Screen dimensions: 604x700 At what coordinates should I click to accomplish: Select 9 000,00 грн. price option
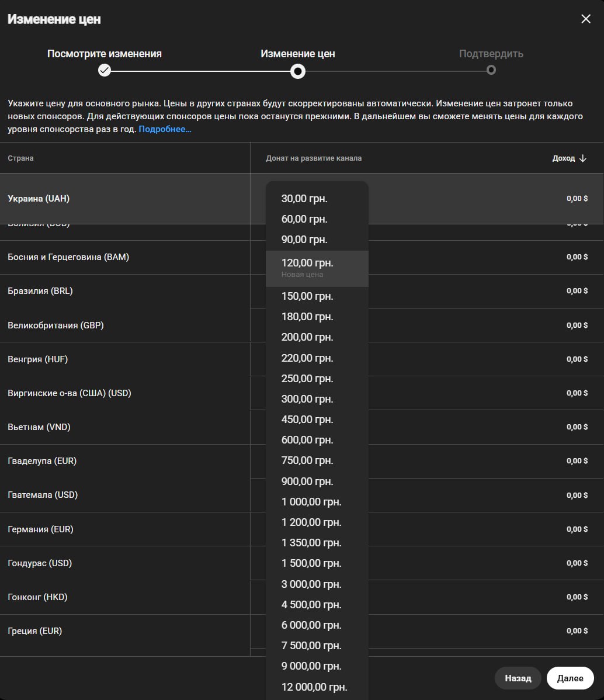pos(317,666)
